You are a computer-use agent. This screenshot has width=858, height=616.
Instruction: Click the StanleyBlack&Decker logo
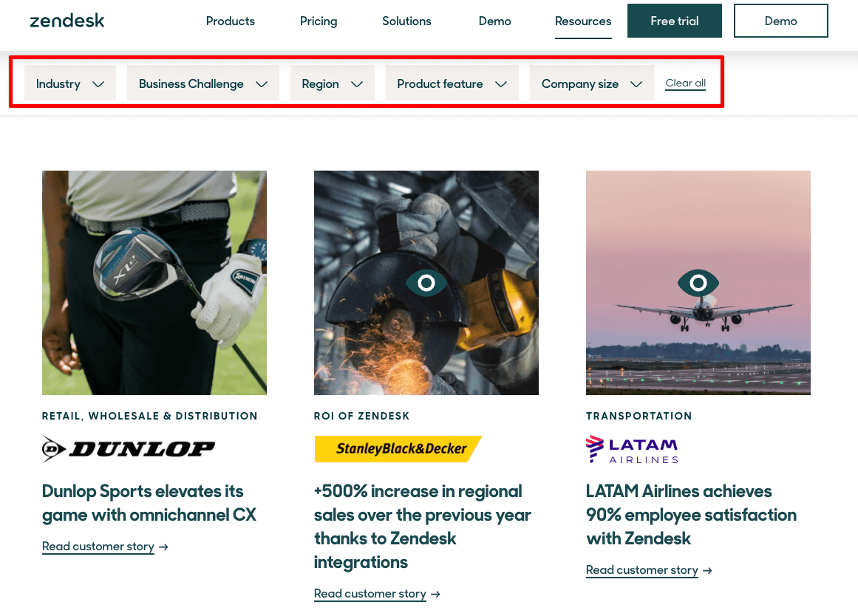tap(398, 449)
